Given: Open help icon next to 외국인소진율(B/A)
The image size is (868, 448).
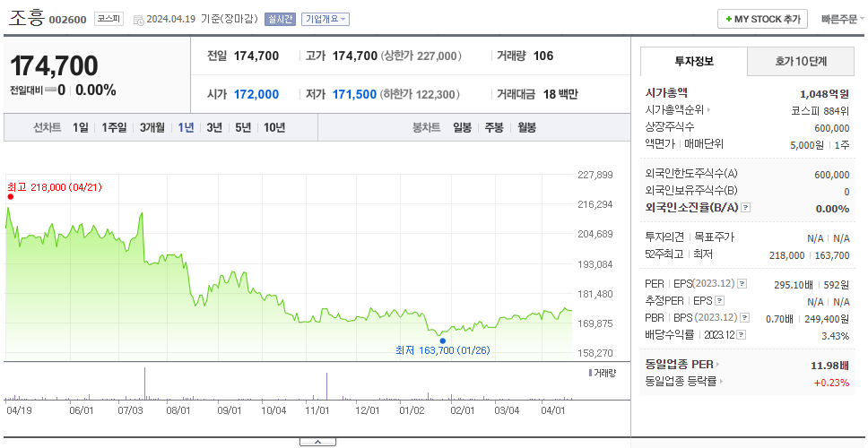Looking at the screenshot, I should tap(746, 208).
